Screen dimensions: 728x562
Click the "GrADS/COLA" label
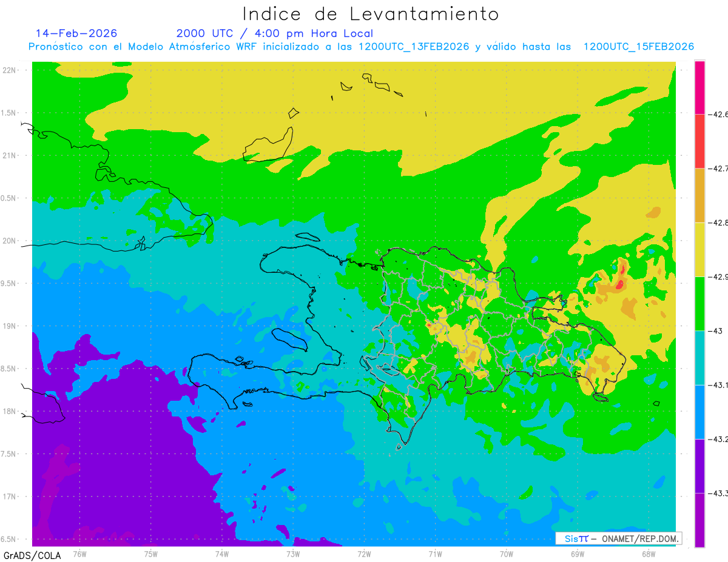coord(32,555)
